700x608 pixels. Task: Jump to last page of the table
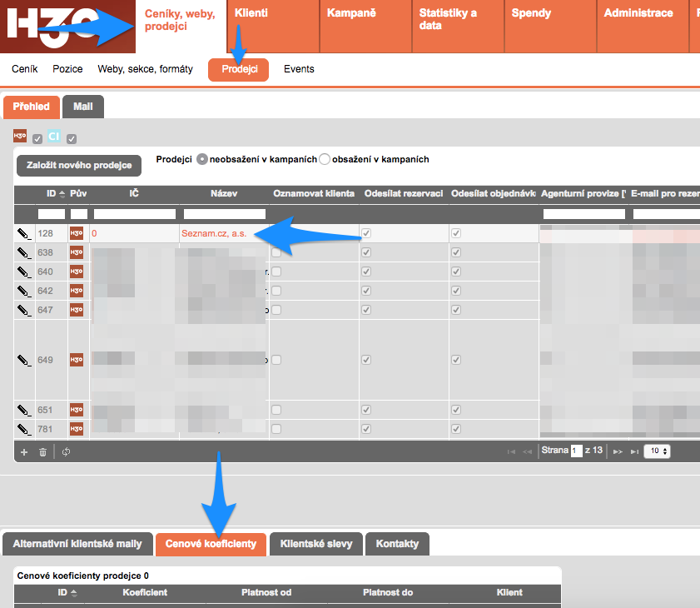635,451
